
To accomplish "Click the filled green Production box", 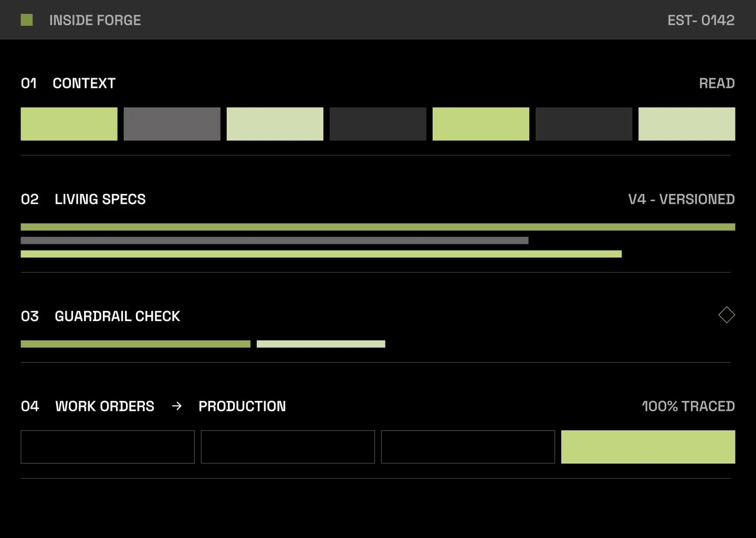I will [648, 447].
